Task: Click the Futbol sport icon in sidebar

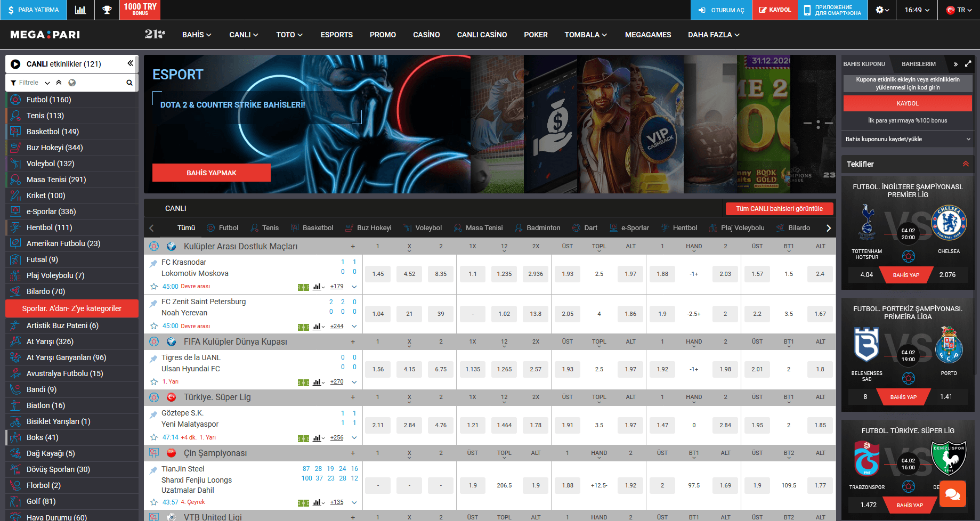Action: (15, 100)
